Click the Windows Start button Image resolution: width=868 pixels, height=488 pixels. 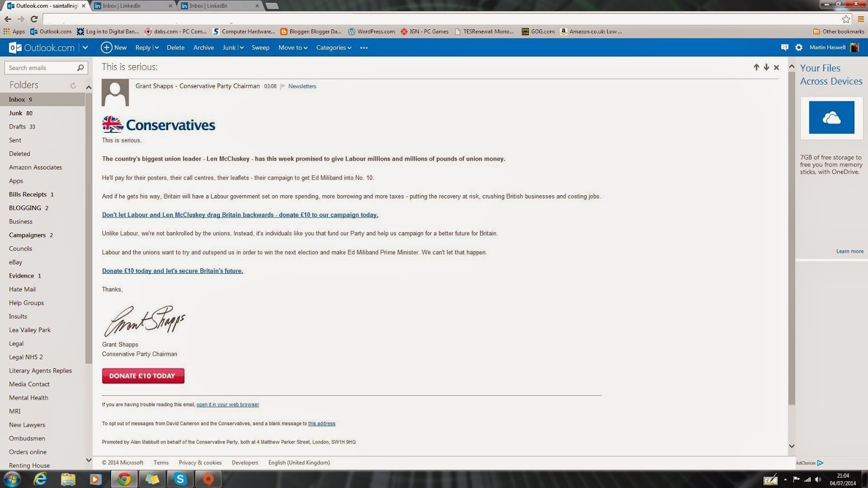click(x=12, y=479)
